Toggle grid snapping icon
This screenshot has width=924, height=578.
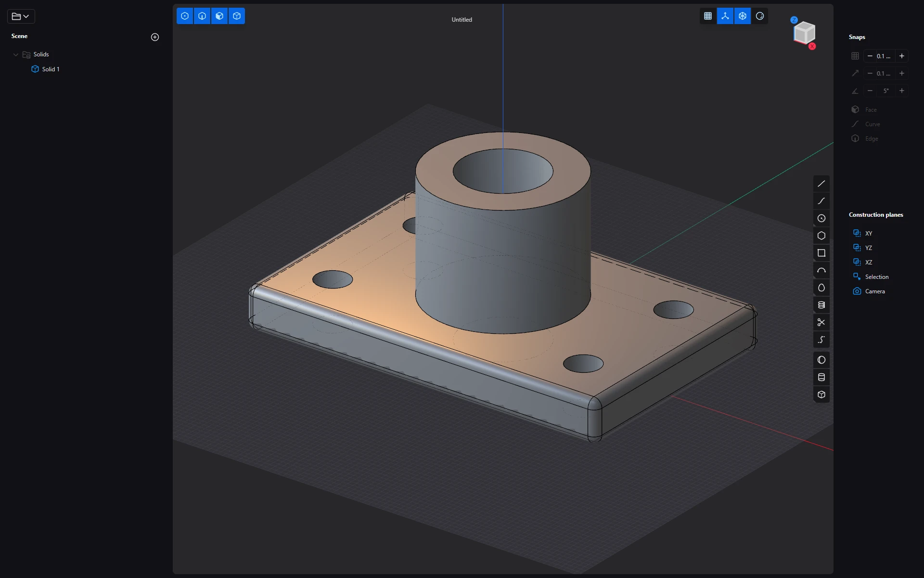[855, 56]
